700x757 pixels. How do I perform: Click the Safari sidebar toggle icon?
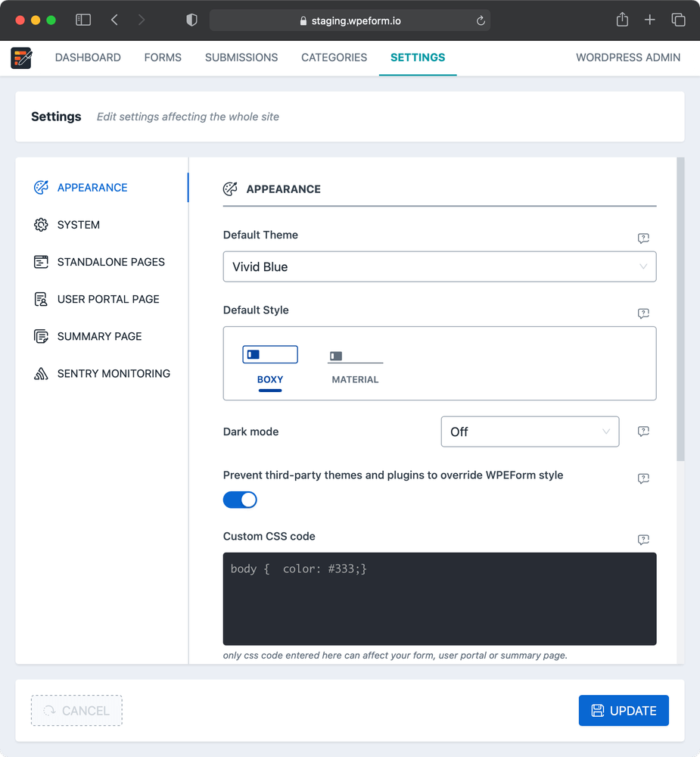pos(83,20)
